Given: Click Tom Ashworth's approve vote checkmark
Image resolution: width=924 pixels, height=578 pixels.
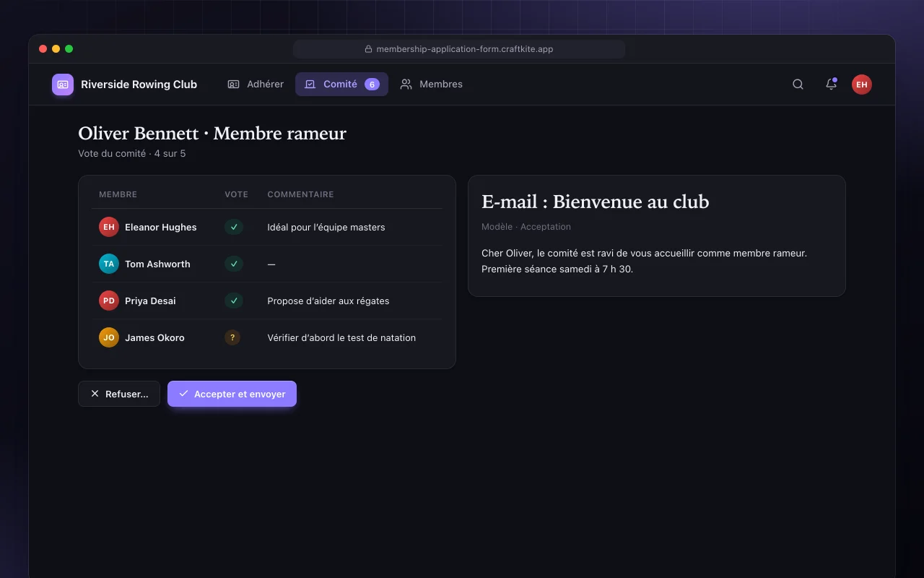Looking at the screenshot, I should click(x=233, y=264).
